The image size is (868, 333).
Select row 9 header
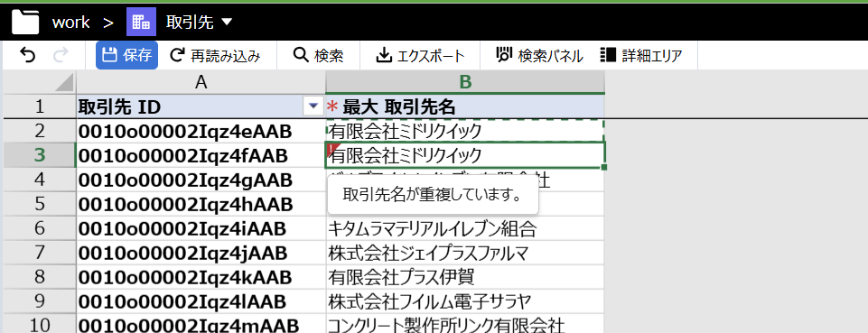click(x=40, y=301)
